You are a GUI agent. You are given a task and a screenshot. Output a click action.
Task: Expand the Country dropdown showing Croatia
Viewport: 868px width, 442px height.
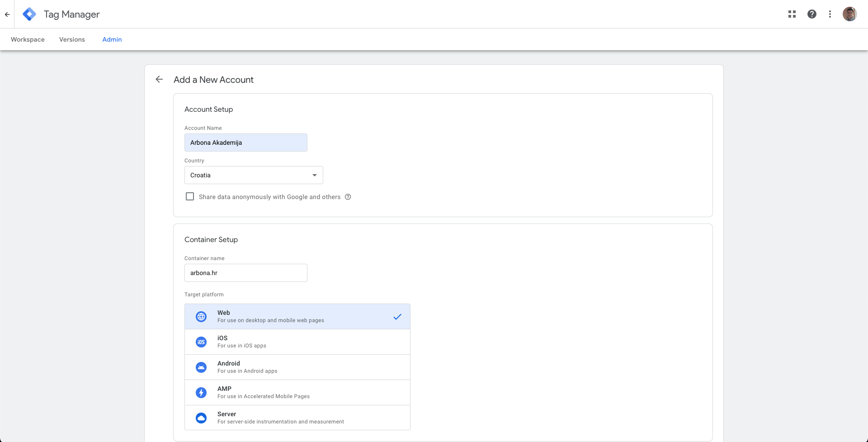pos(254,175)
